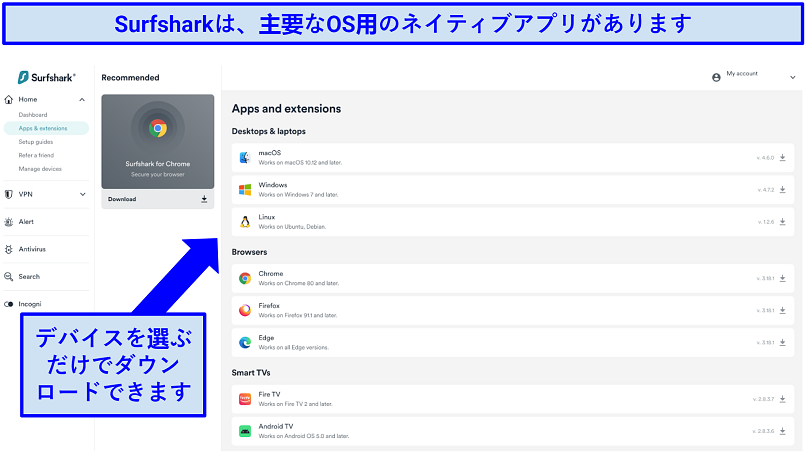Viewport: 806px width, 453px height.
Task: Click the Surfshark for Chrome thumbnail
Action: click(x=158, y=141)
